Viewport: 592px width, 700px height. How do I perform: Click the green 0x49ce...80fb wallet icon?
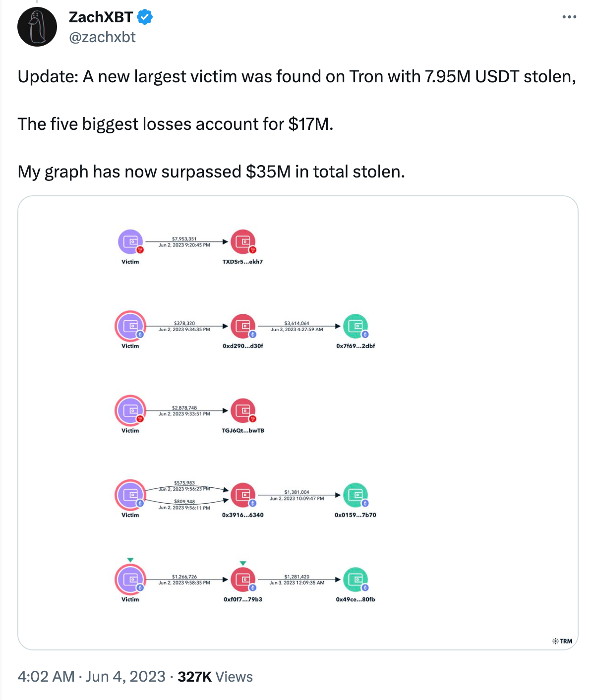[x=355, y=579]
